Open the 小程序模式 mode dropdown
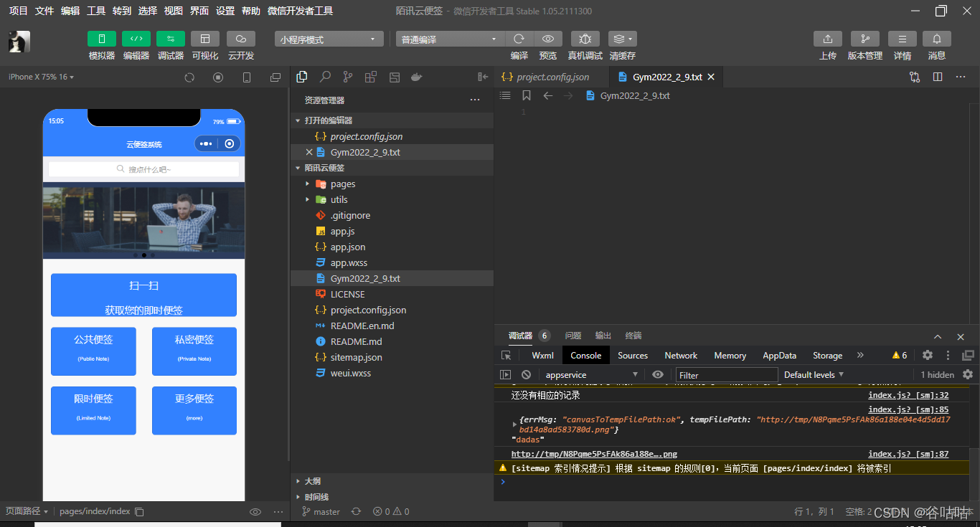980x527 pixels. [x=329, y=39]
